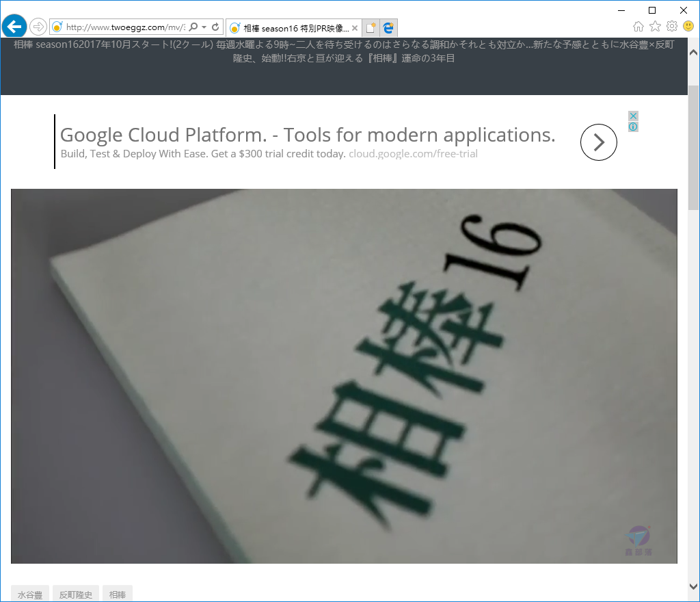Viewport: 700px width, 602px height.
Task: Click the cloud.google.com/free-trial ad link
Action: pos(413,154)
